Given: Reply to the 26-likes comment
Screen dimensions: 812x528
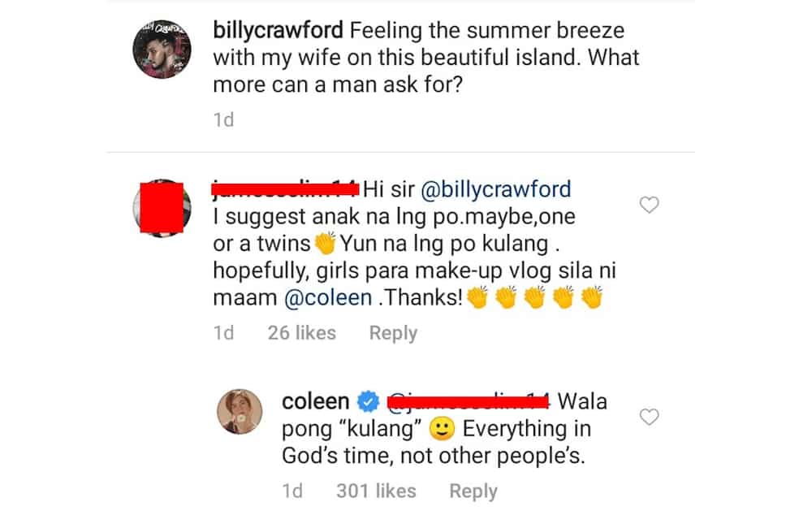Looking at the screenshot, I should pyautogui.click(x=393, y=333).
